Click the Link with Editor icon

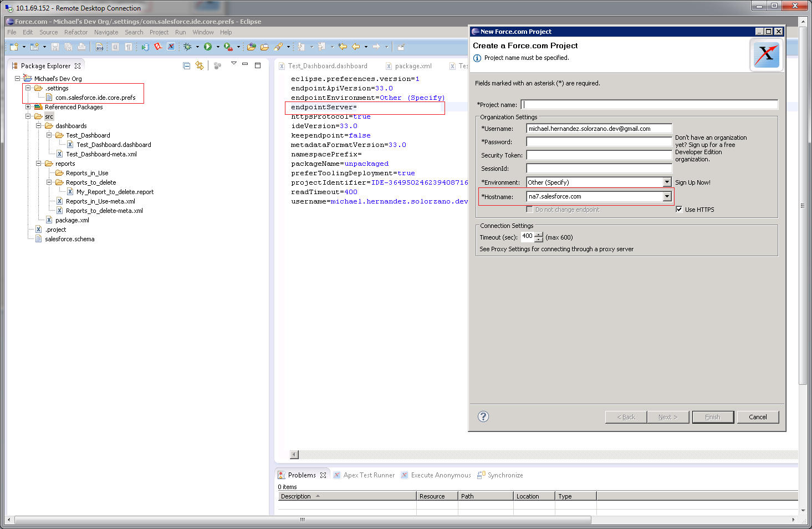point(200,65)
